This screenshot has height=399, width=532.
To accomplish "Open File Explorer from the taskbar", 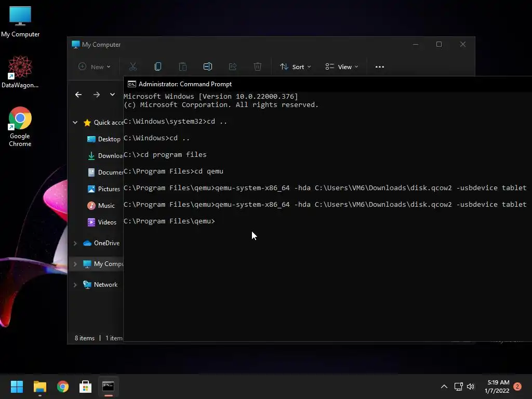I will [x=39, y=387].
